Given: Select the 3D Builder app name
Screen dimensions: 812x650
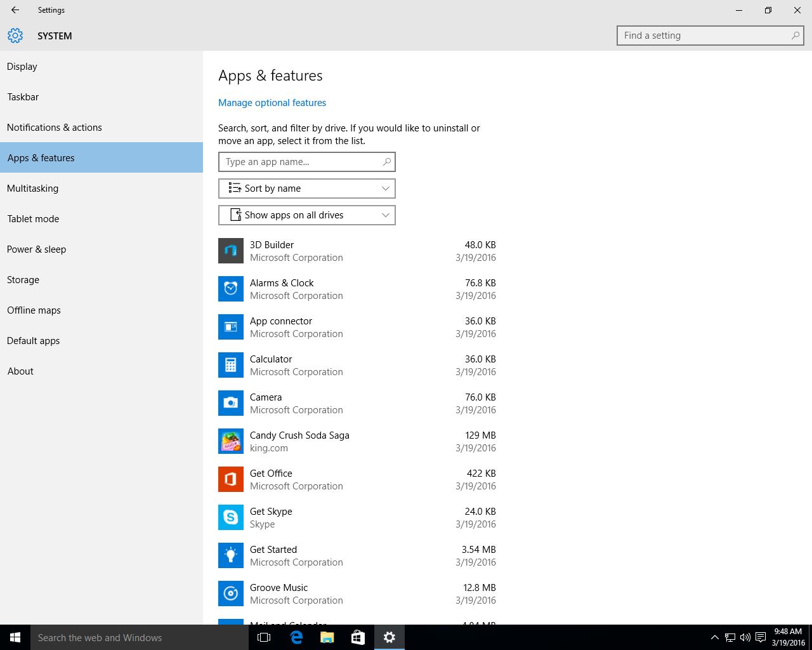Looking at the screenshot, I should click(x=272, y=245).
